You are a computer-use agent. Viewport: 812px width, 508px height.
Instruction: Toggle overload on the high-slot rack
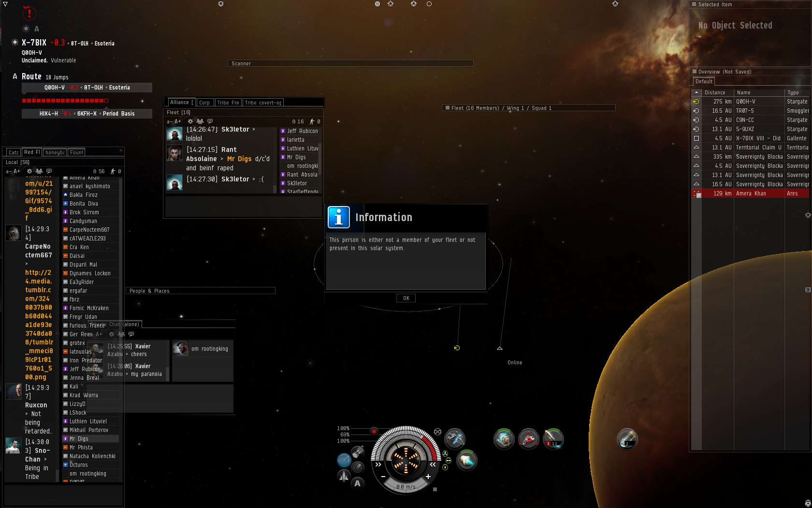coord(445,453)
